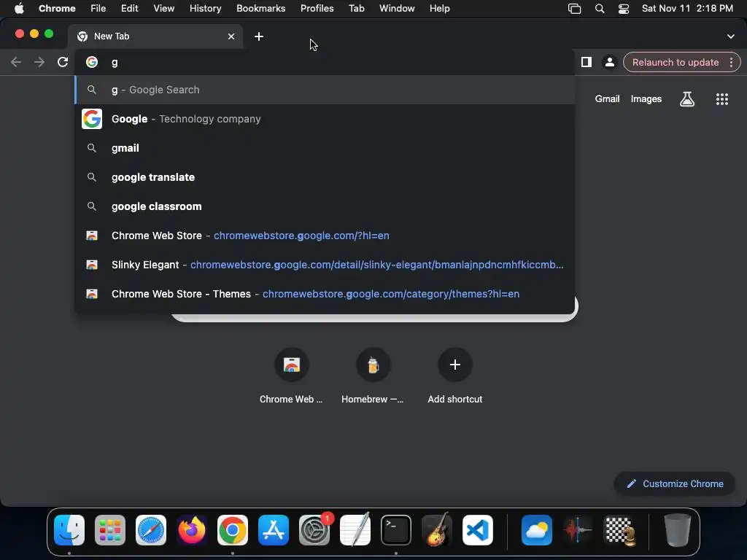The image size is (747, 560).
Task: Open the Window menu
Action: [x=397, y=9]
